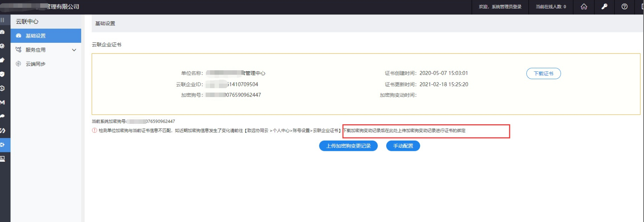Click the pen icon in left rail
Image resolution: width=644 pixels, height=222 pixels.
tap(2, 60)
